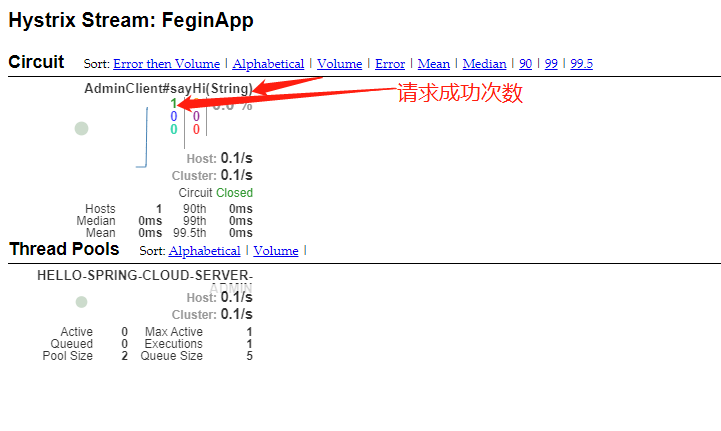Sort thread pools Alphabetical link
The image size is (721, 431).
pos(205,251)
